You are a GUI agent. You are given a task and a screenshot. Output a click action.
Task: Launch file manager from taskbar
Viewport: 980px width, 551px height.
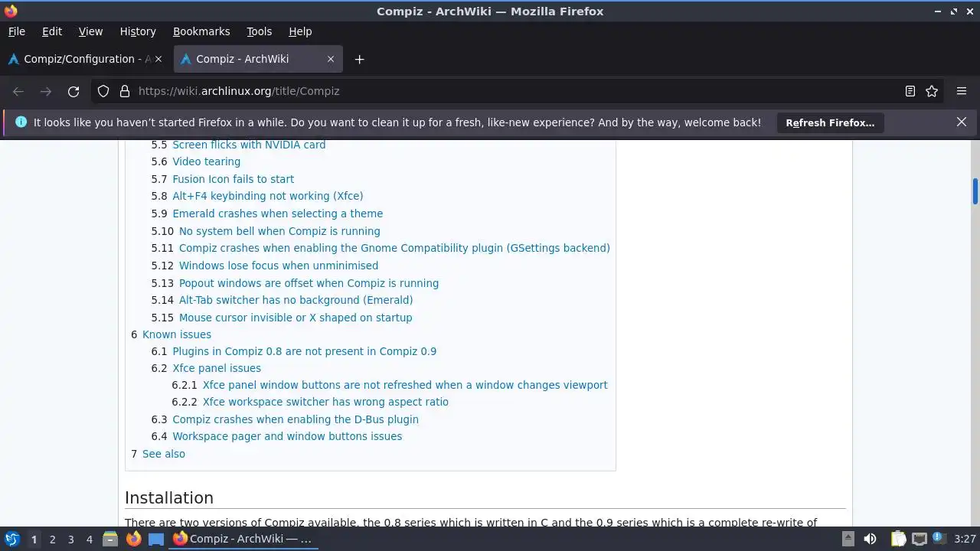[x=110, y=539]
